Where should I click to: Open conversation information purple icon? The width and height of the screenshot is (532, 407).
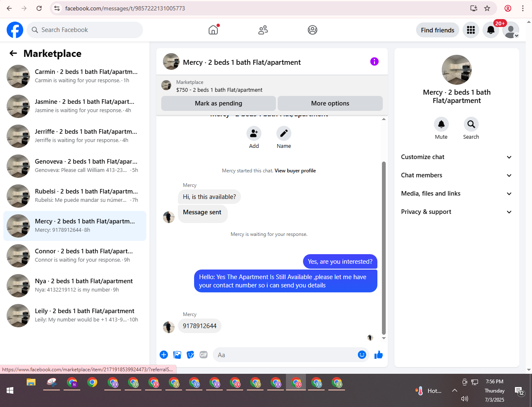[x=374, y=61]
